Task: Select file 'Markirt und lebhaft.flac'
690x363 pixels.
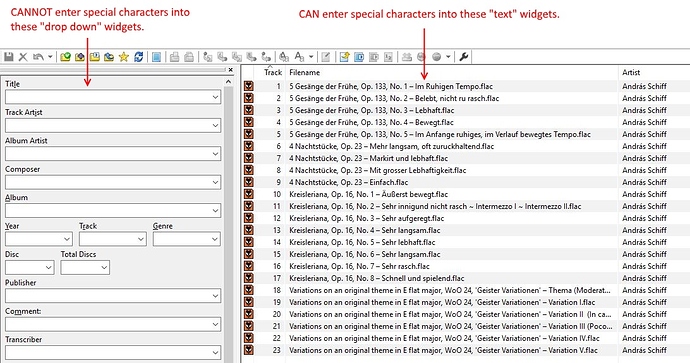Action: pos(368,158)
